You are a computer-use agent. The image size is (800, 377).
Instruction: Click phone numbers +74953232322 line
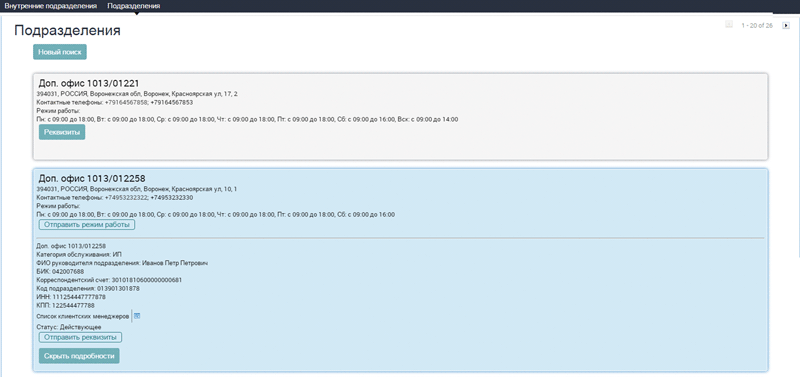coord(115,197)
